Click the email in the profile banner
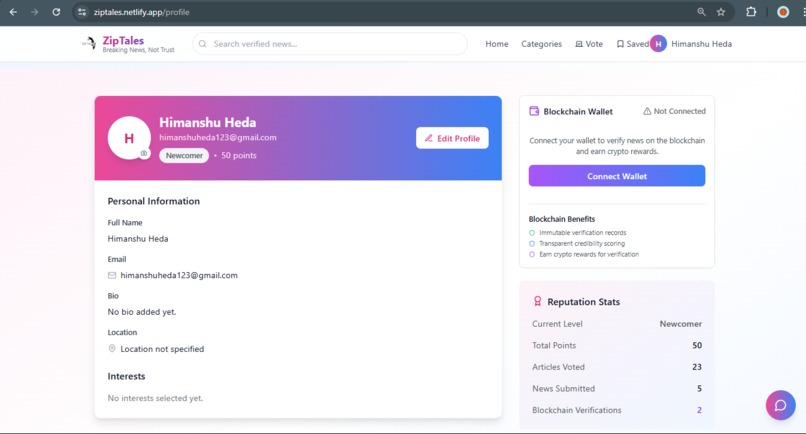The height and width of the screenshot is (434, 806). [218, 137]
